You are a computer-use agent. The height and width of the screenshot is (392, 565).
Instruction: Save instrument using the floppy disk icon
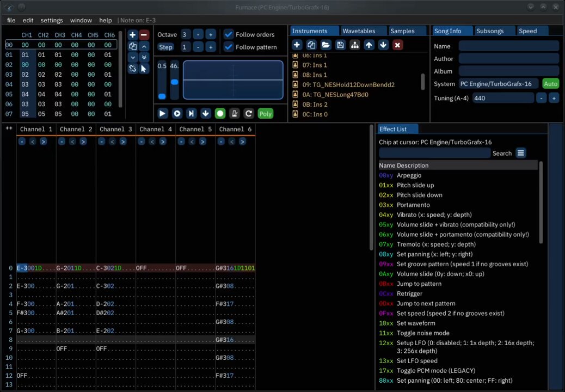(340, 45)
